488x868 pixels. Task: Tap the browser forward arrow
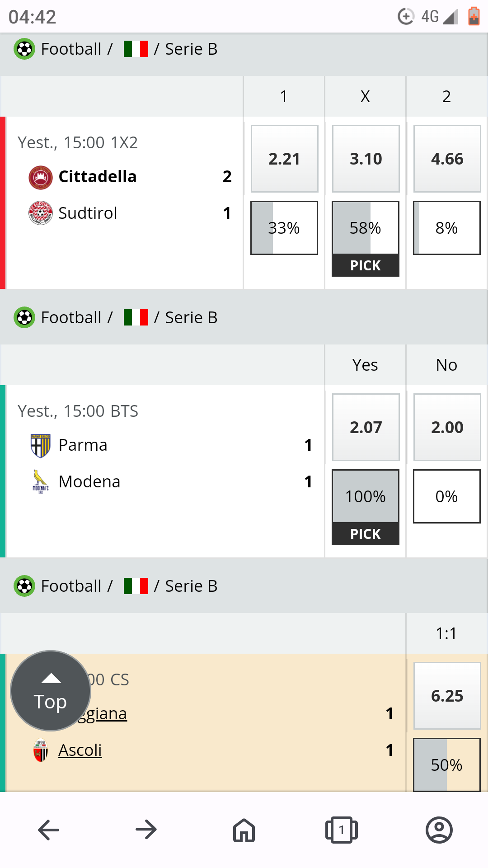point(146,830)
